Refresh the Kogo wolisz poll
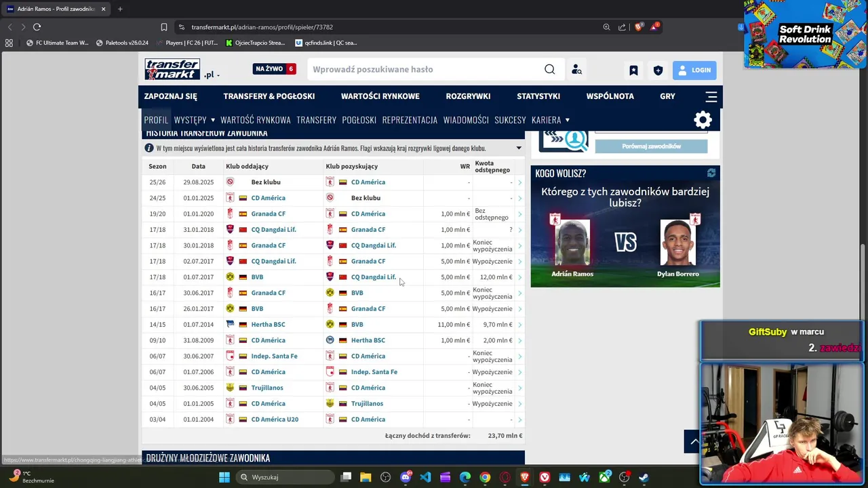868x488 pixels. (x=711, y=173)
